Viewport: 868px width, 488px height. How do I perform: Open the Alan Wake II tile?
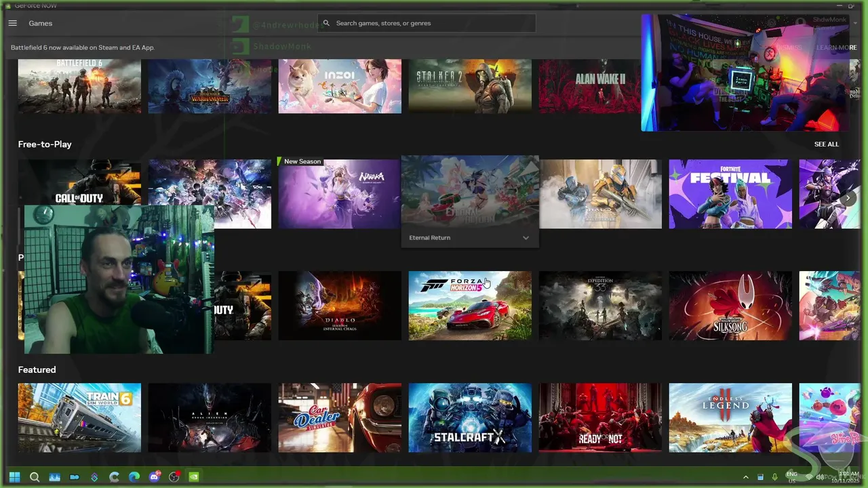pos(589,86)
